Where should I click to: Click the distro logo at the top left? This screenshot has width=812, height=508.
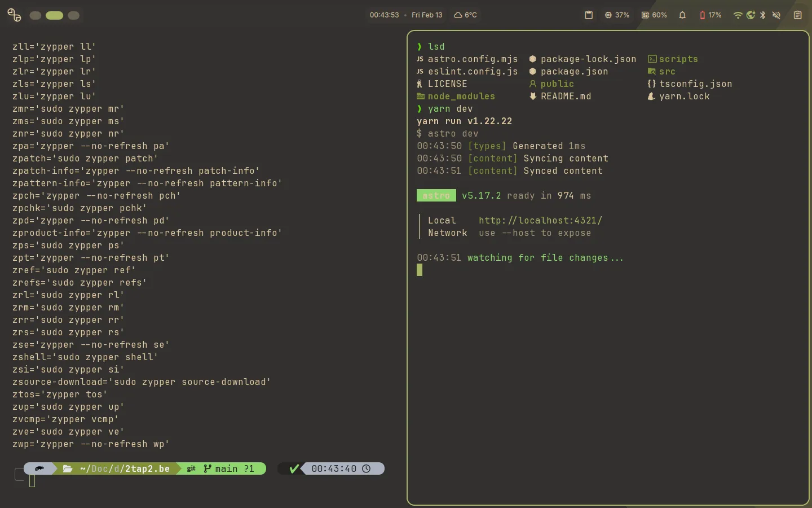coord(14,15)
